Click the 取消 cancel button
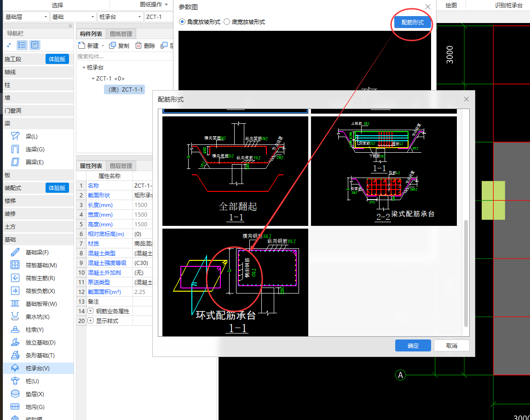Image resolution: width=530 pixels, height=420 pixels. click(x=452, y=345)
